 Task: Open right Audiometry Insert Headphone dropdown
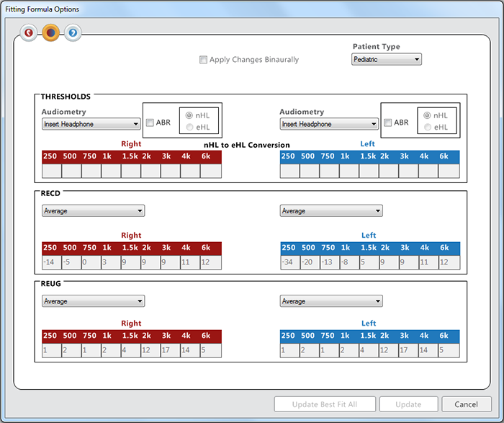click(x=91, y=124)
